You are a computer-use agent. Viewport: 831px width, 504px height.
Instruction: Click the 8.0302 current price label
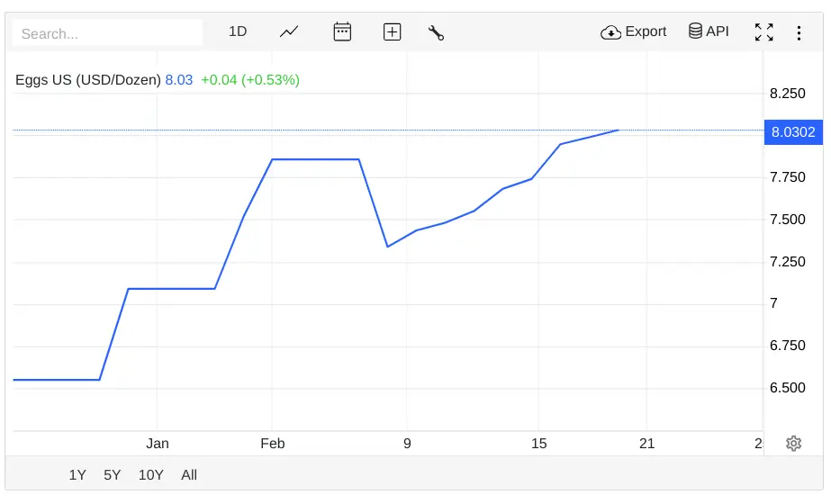pos(792,132)
